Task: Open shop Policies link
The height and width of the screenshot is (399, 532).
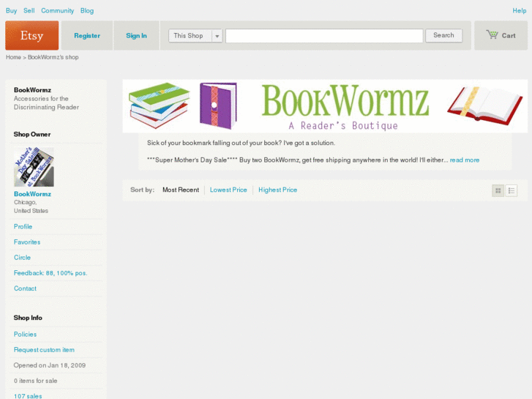Action: (25, 334)
